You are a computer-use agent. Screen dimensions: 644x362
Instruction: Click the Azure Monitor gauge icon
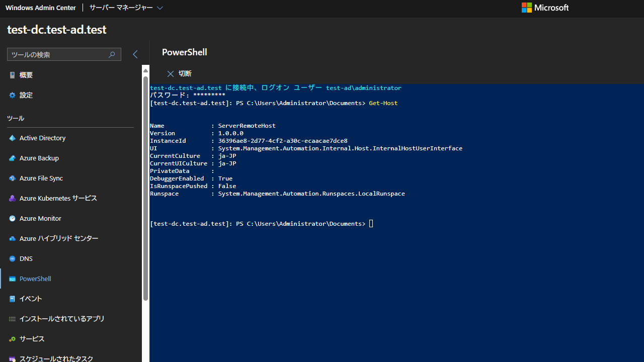click(12, 218)
